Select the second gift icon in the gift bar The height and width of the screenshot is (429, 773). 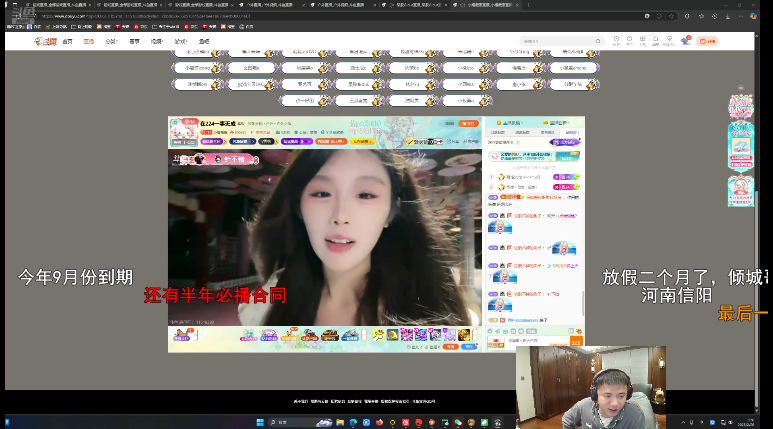[x=269, y=335]
